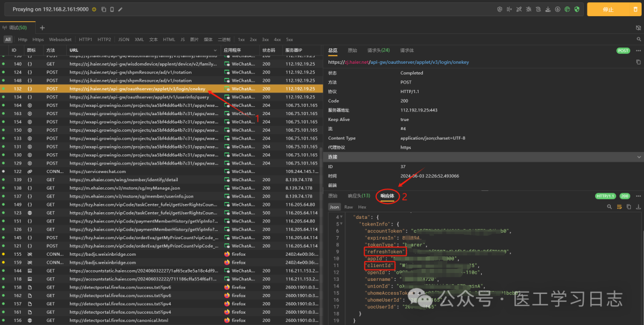Viewport: 644px width, 325px height.
Task: Copy the request URL with the copy icon
Action: tap(638, 62)
